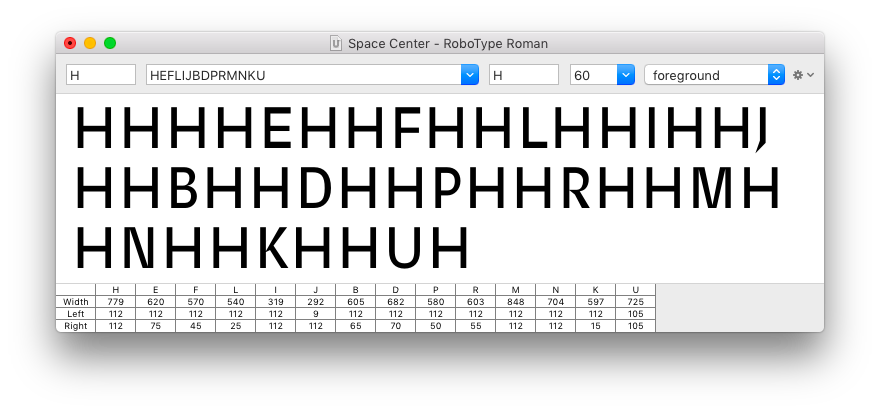This screenshot has height=412, width=880.
Task: Select the F glyph in preview
Action: click(407, 127)
